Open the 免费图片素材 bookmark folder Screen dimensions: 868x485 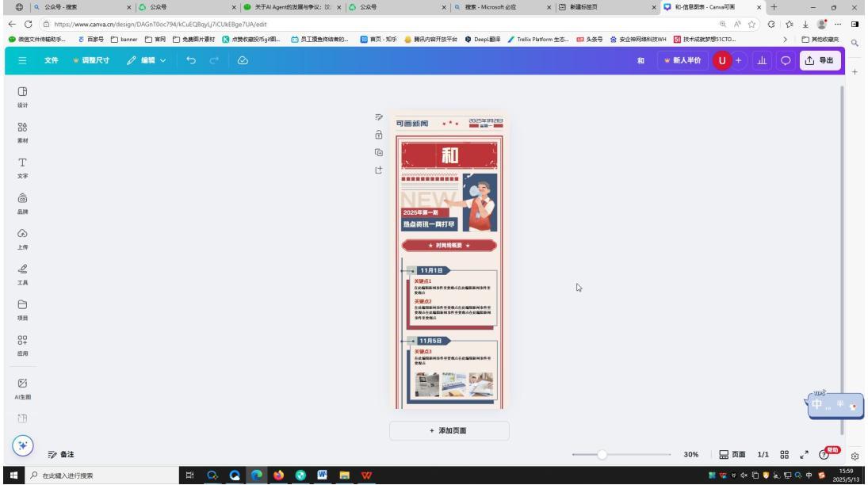pyautogui.click(x=193, y=40)
